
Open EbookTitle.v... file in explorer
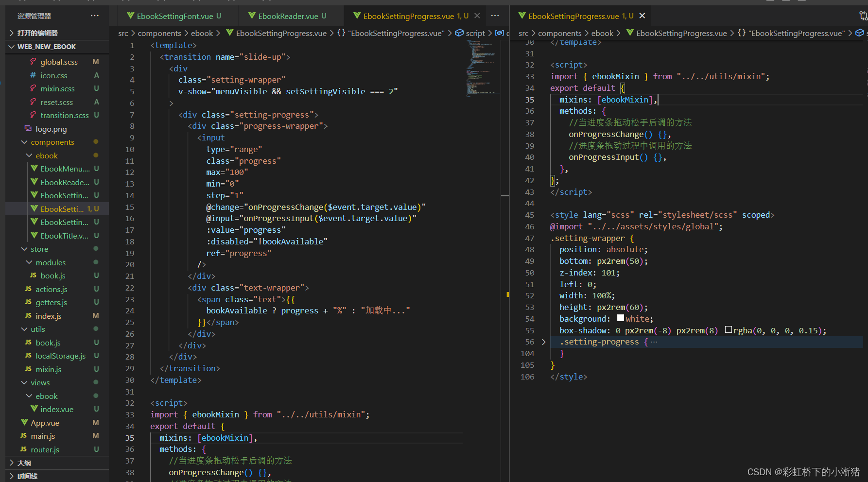[64, 236]
